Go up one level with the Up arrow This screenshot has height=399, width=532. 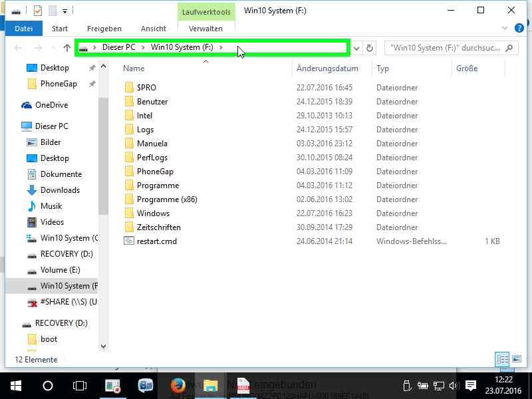pos(67,48)
